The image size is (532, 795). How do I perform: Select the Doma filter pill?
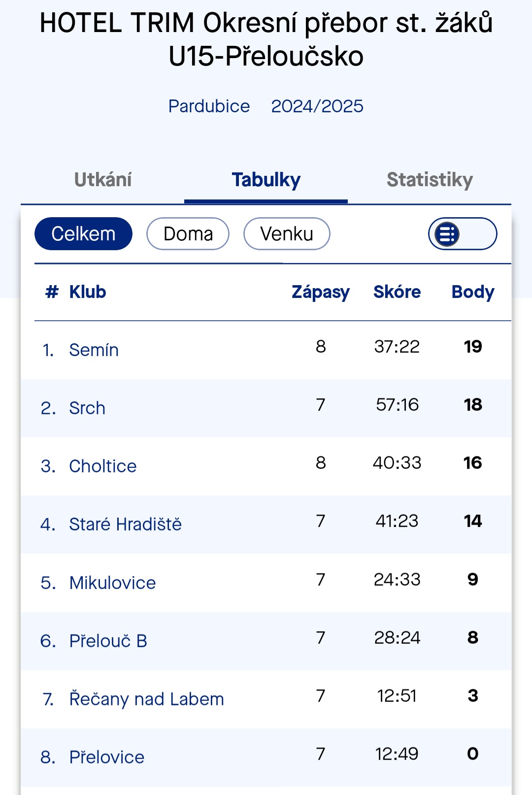click(x=188, y=233)
